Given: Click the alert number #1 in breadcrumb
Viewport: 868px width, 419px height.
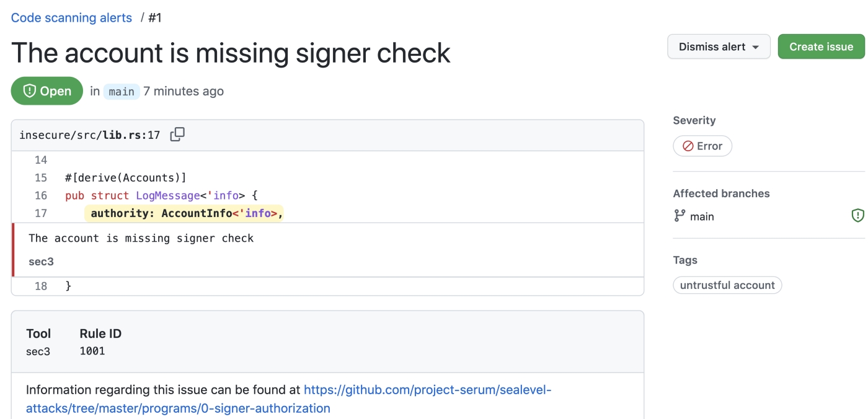Looking at the screenshot, I should (155, 17).
